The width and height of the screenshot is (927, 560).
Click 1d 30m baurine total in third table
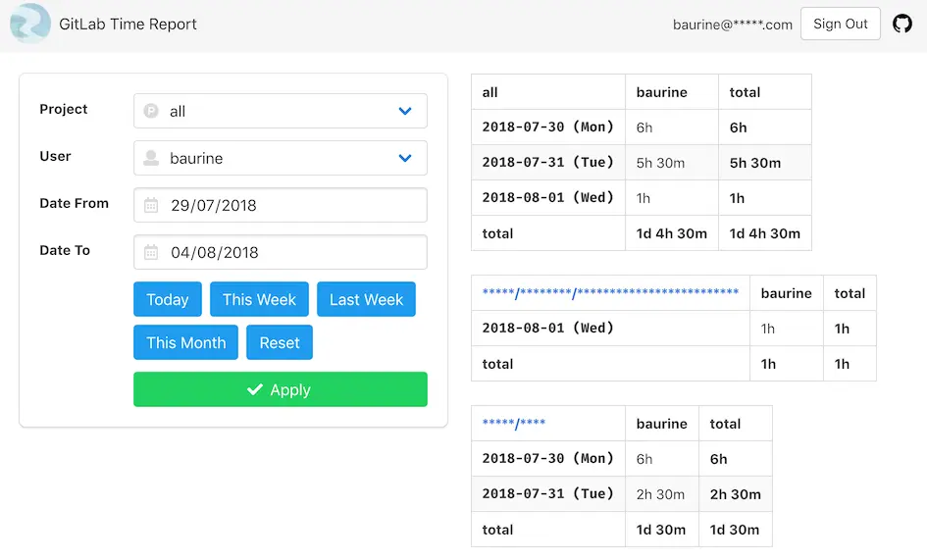(662, 530)
